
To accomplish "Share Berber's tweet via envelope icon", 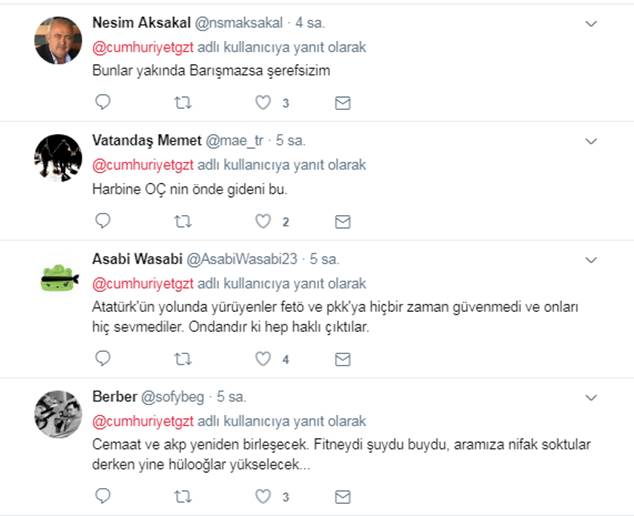I will tap(342, 497).
